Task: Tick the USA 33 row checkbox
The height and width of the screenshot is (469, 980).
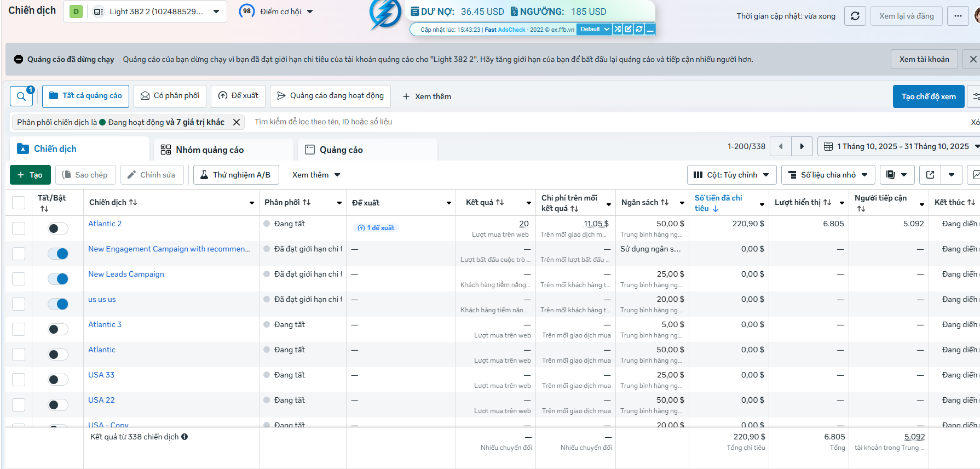Action: tap(19, 380)
